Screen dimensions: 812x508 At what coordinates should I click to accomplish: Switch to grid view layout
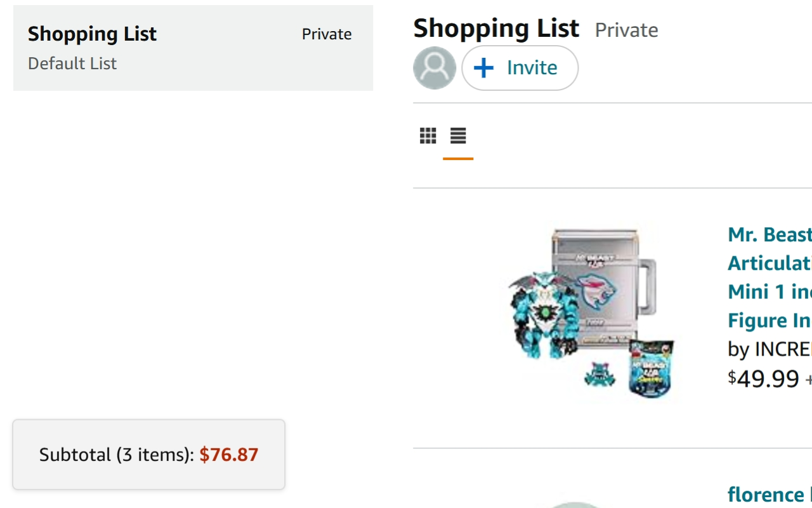coord(428,135)
